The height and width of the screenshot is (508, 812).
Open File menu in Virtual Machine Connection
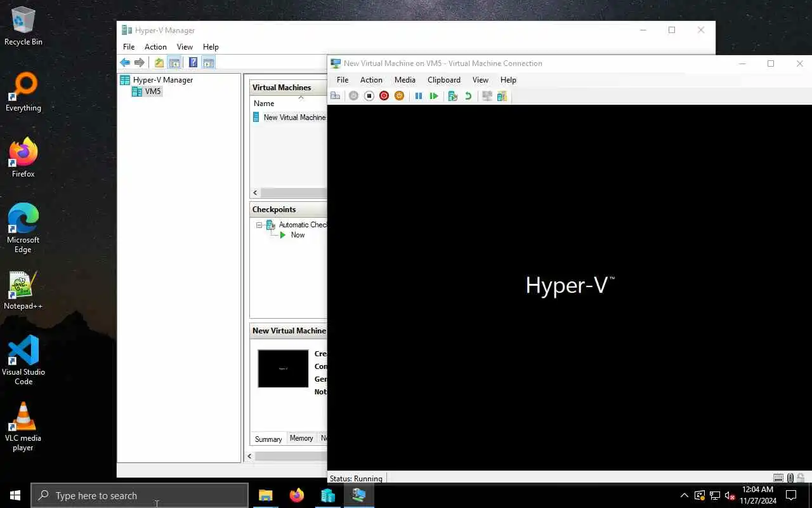tap(343, 80)
